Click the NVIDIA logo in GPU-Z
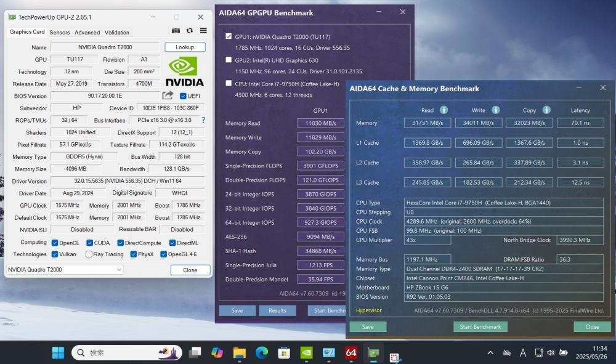 click(184, 71)
